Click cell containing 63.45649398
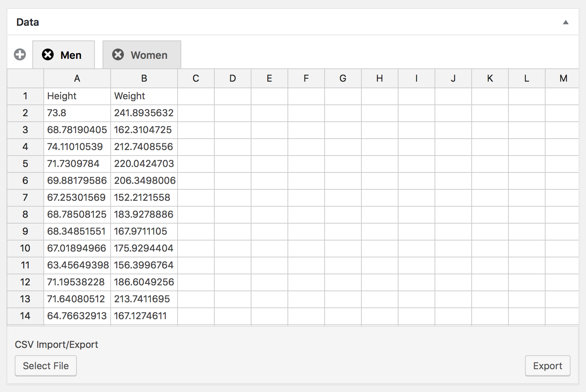Image resolution: width=586 pixels, height=392 pixels. (77, 266)
